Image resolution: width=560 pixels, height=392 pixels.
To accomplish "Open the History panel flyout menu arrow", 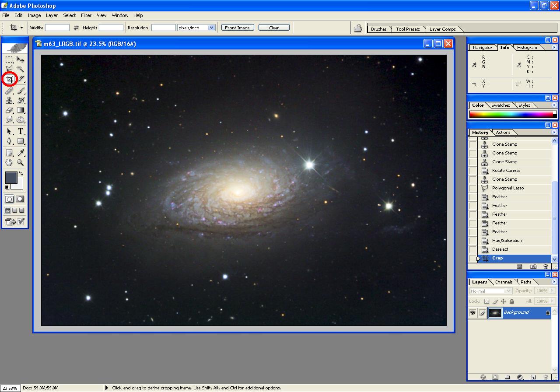I will (x=554, y=132).
